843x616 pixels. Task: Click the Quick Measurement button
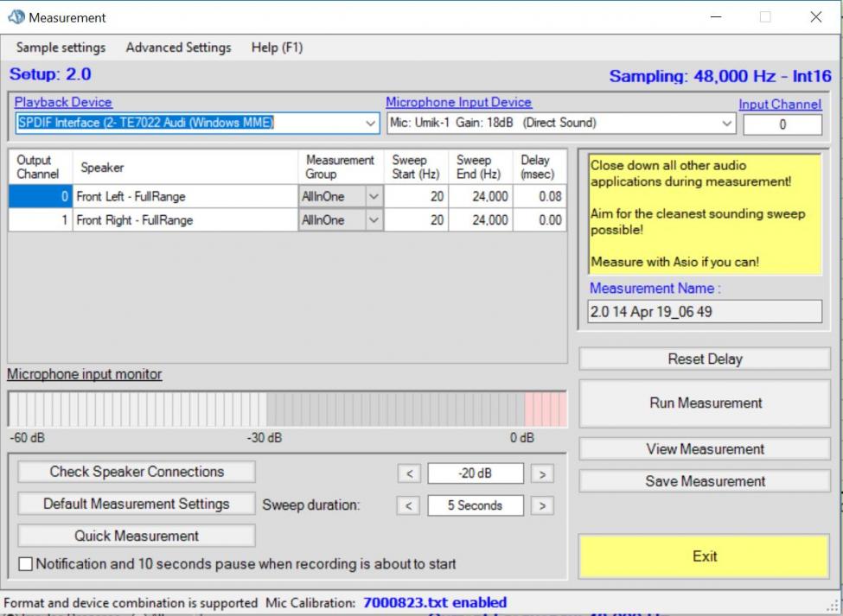click(x=137, y=536)
